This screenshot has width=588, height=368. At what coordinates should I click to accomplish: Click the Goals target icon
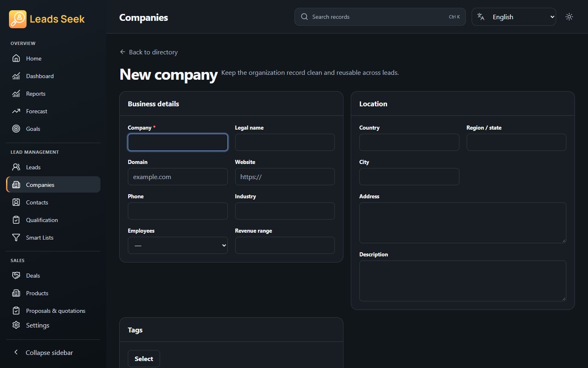click(x=16, y=129)
